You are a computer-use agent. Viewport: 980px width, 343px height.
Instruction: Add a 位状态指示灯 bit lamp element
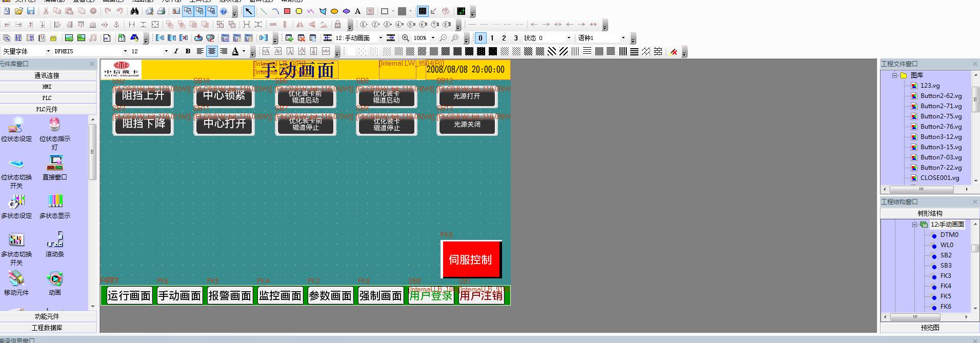point(55,126)
